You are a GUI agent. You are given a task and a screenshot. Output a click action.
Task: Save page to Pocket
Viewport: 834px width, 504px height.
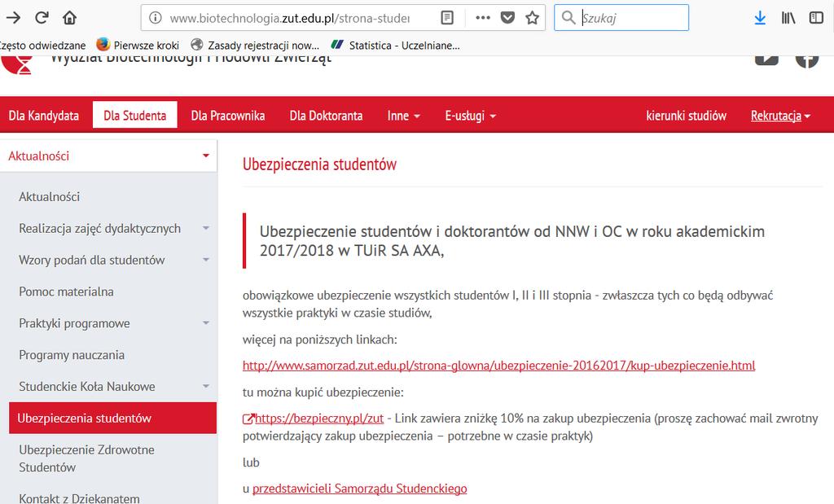click(508, 18)
